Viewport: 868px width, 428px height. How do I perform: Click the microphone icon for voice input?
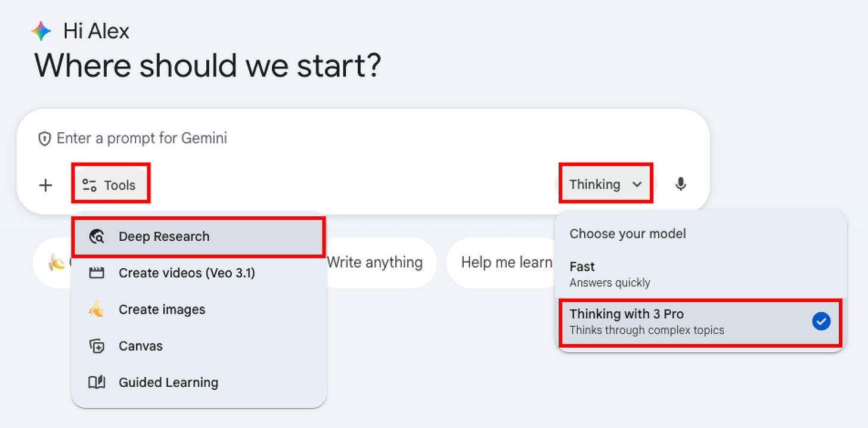[x=681, y=184]
